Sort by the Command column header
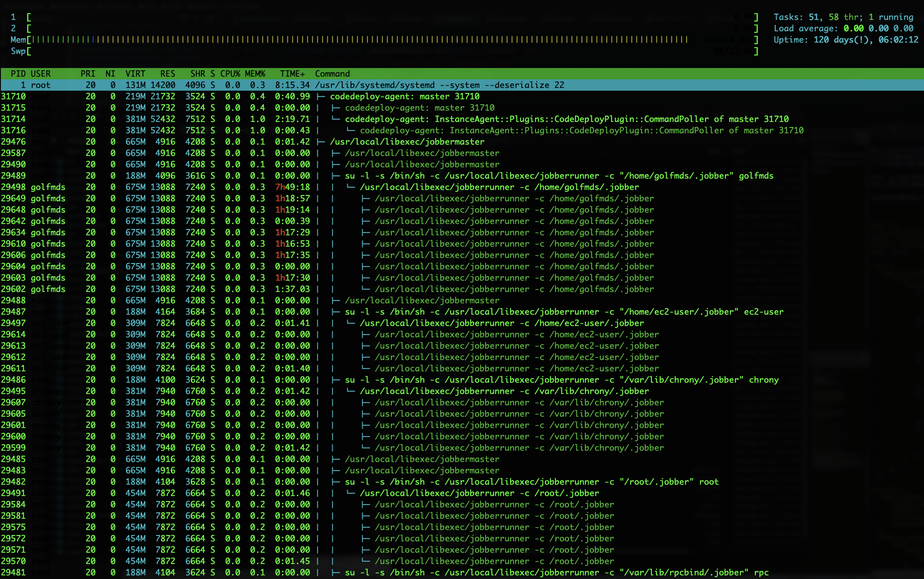 [x=332, y=73]
